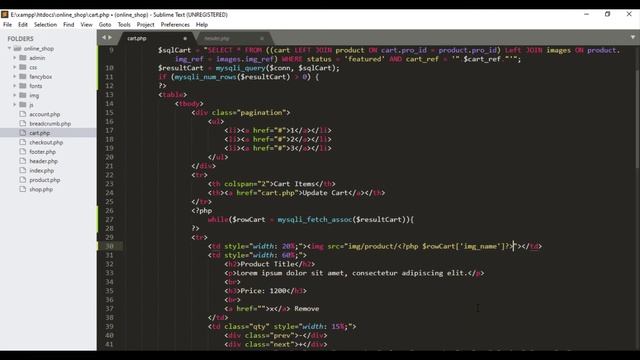Open checkout.php from the sidebar

(46, 142)
